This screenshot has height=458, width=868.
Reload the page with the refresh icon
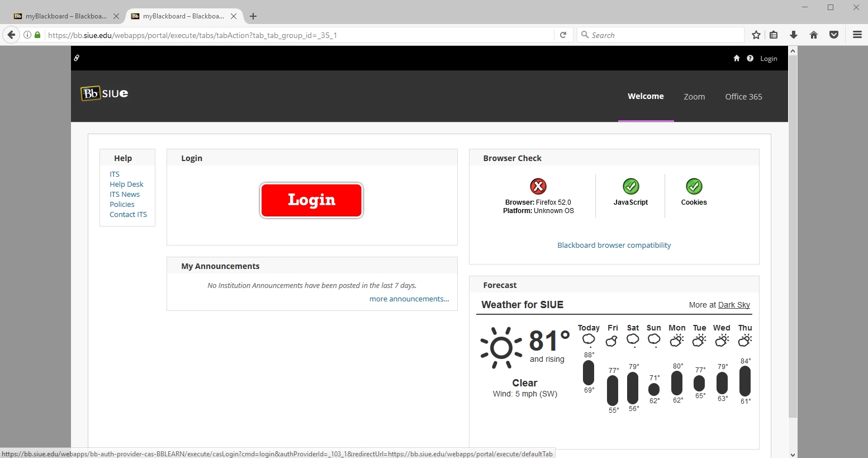tap(563, 35)
